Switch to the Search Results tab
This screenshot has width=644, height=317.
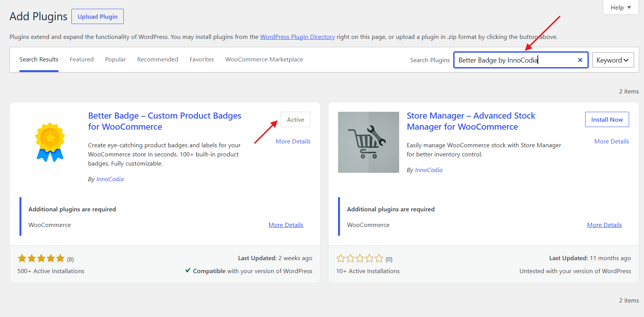point(39,60)
